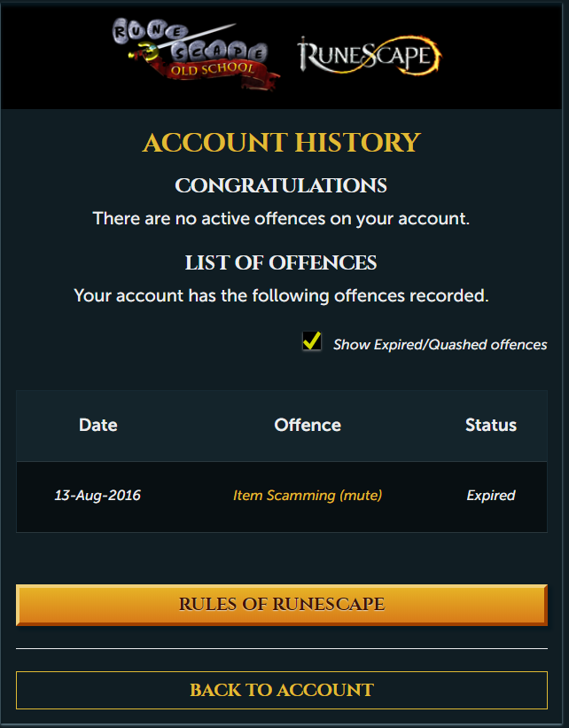Click the following offences recorded text
The image size is (569, 728).
click(x=281, y=296)
